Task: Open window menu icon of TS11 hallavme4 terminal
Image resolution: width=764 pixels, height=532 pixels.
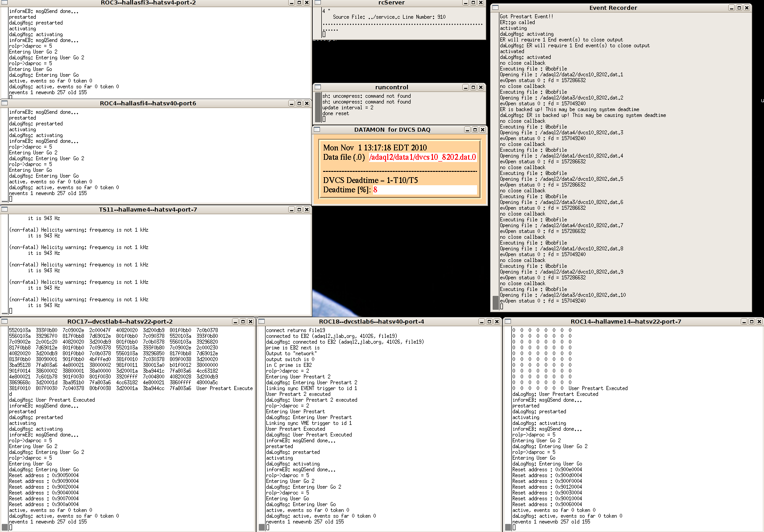Action: tap(4, 209)
